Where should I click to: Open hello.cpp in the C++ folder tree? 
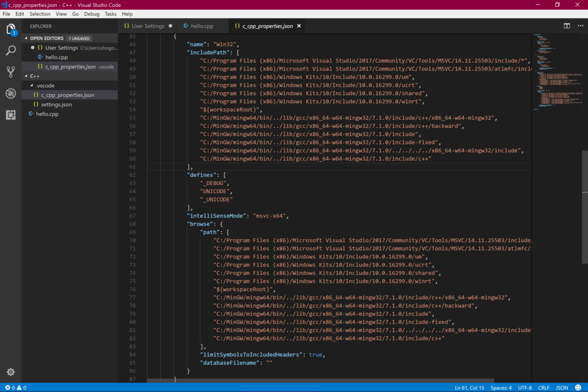[69, 114]
